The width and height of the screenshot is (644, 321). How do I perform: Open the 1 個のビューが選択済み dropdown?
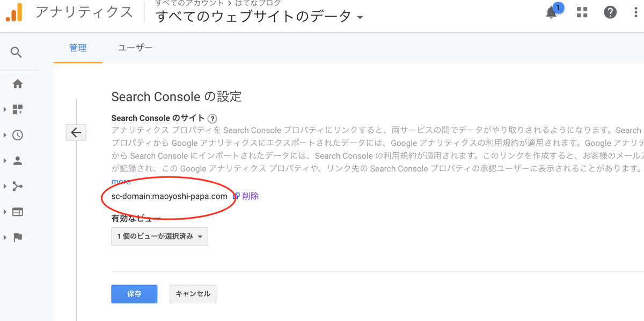point(159,236)
